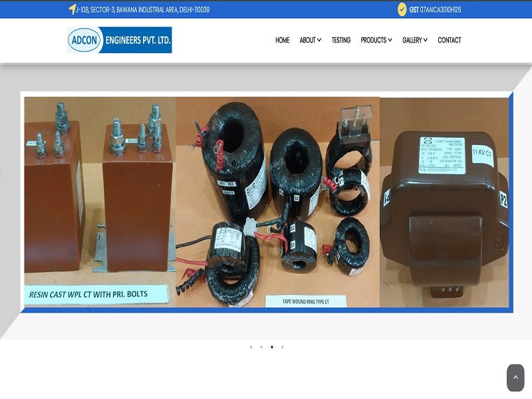The width and height of the screenshot is (532, 399).
Task: Expand the Gallery dropdown menu
Action: [414, 40]
